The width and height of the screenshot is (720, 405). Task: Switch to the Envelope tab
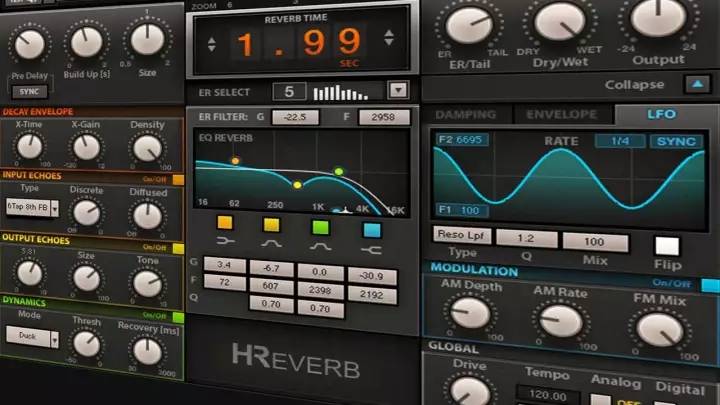click(562, 115)
